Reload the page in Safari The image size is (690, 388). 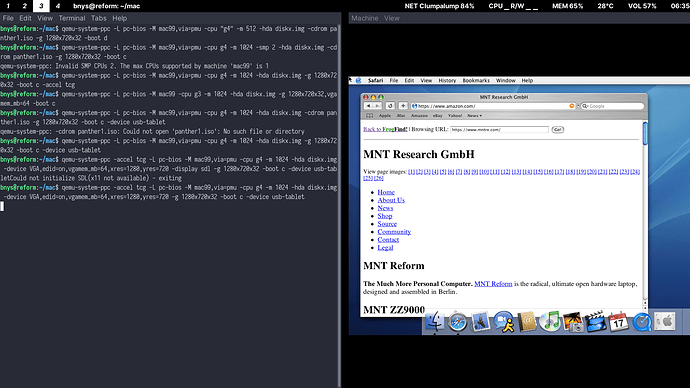pos(390,106)
